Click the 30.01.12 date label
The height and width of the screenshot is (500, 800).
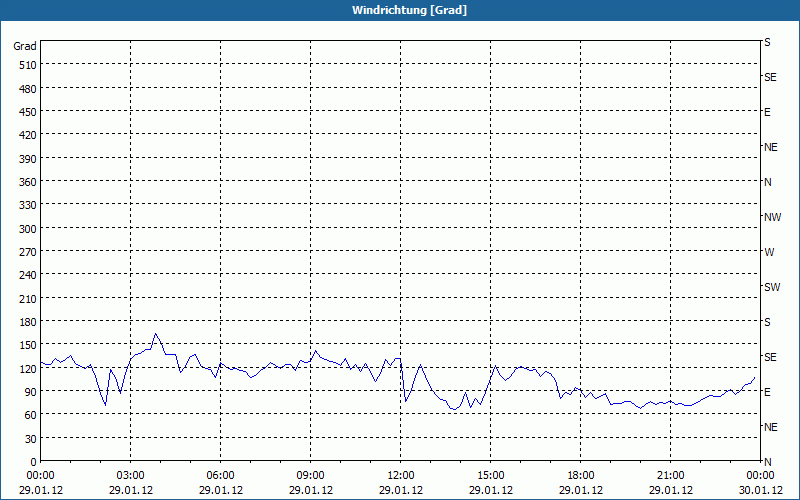[x=760, y=490]
